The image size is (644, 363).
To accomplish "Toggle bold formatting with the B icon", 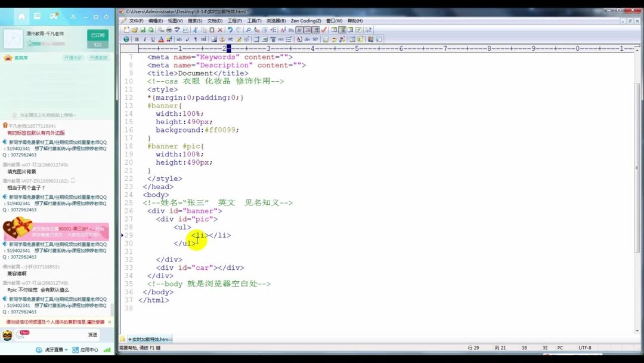I will click(137, 38).
